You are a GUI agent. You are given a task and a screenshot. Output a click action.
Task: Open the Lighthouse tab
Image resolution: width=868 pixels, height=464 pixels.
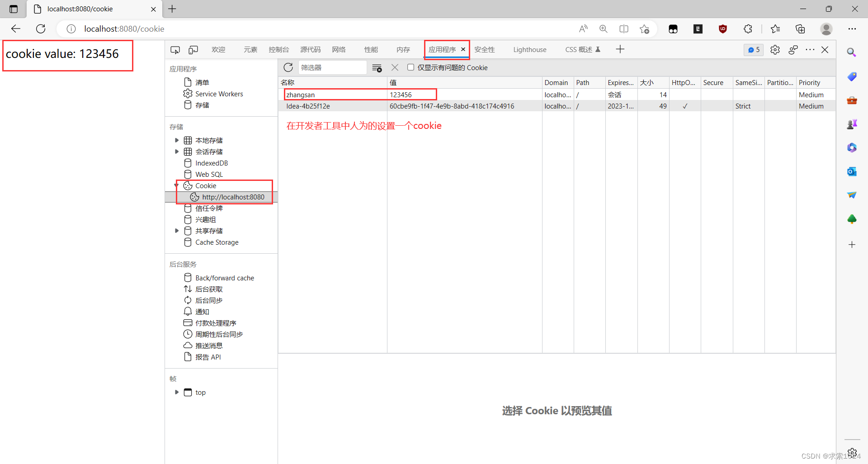point(529,50)
